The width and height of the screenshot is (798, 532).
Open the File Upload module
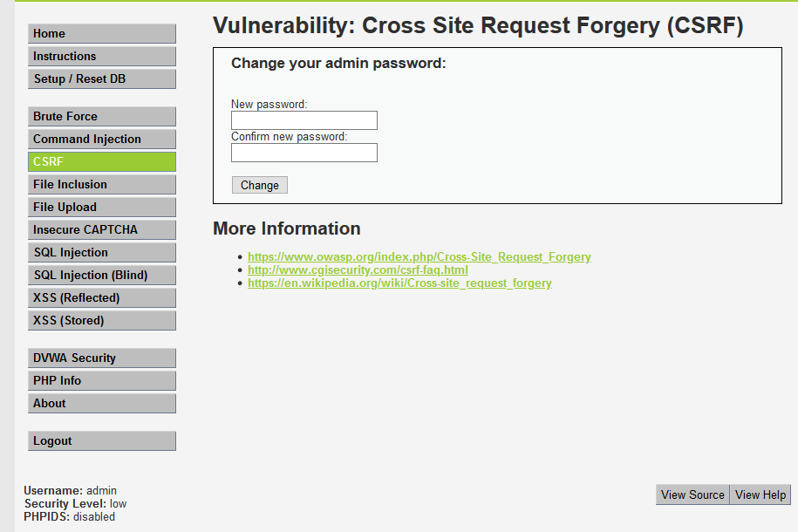(101, 208)
